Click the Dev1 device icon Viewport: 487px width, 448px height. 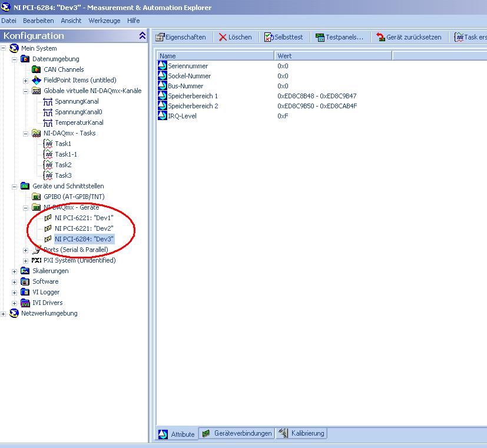[48, 218]
